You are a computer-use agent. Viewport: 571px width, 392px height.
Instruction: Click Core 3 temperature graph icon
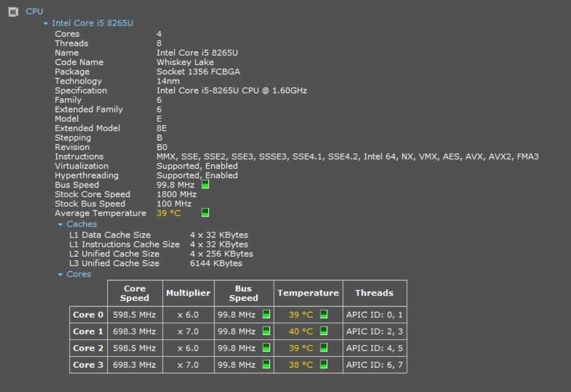tap(323, 364)
